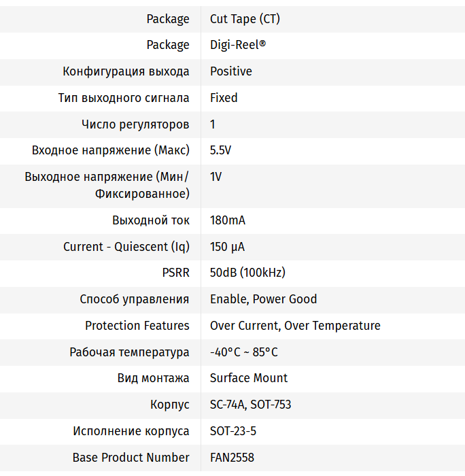Select the "Surface Mount" mounting value
Screen dimensions: 465x476
pos(249,378)
